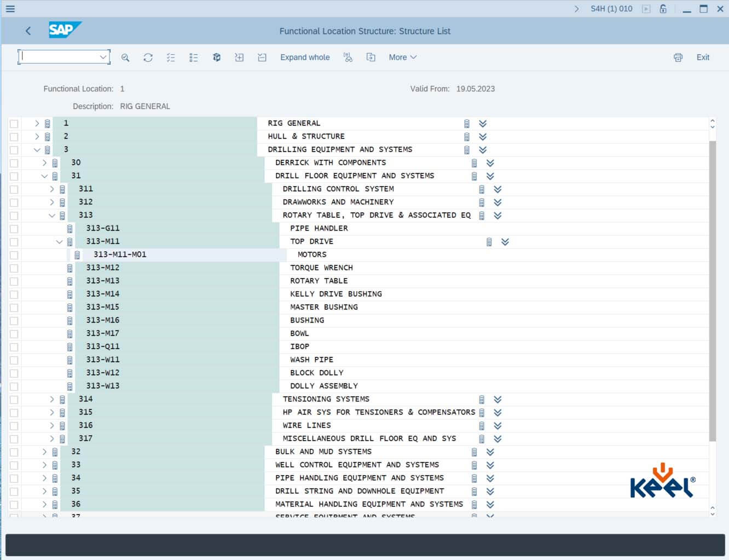Click the magnifier detail icon in toolbar
This screenshot has height=560, width=729.
(125, 57)
